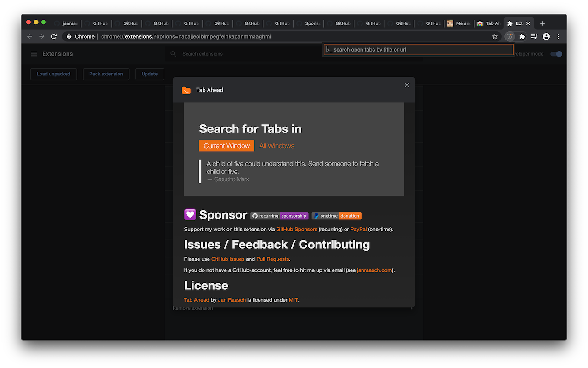Toggle the Developer mode switch
This screenshot has height=368, width=588.
pyautogui.click(x=556, y=54)
